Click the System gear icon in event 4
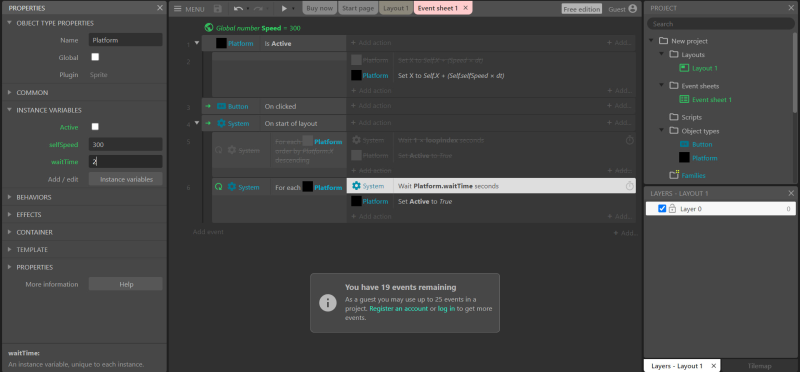 pyautogui.click(x=221, y=123)
